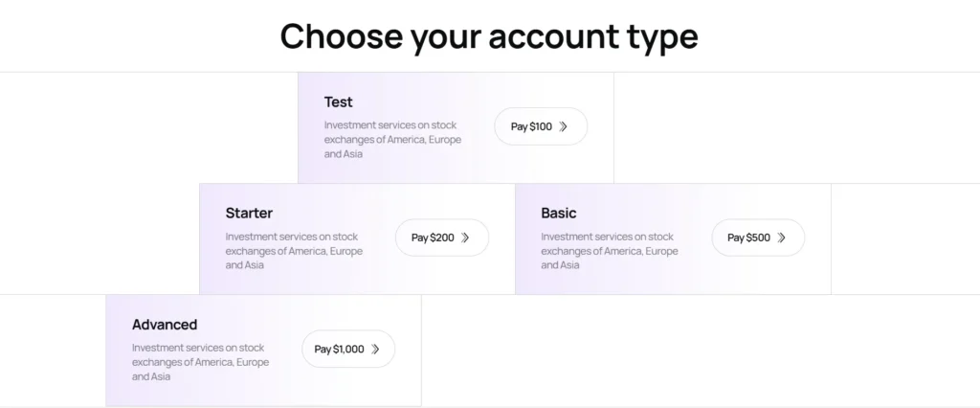
Task: Click the Test account description text
Action: coord(392,139)
